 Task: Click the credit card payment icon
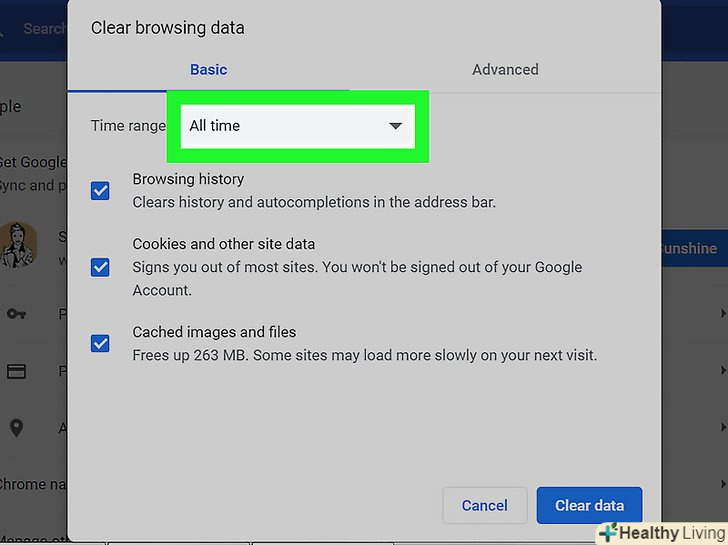[16, 371]
